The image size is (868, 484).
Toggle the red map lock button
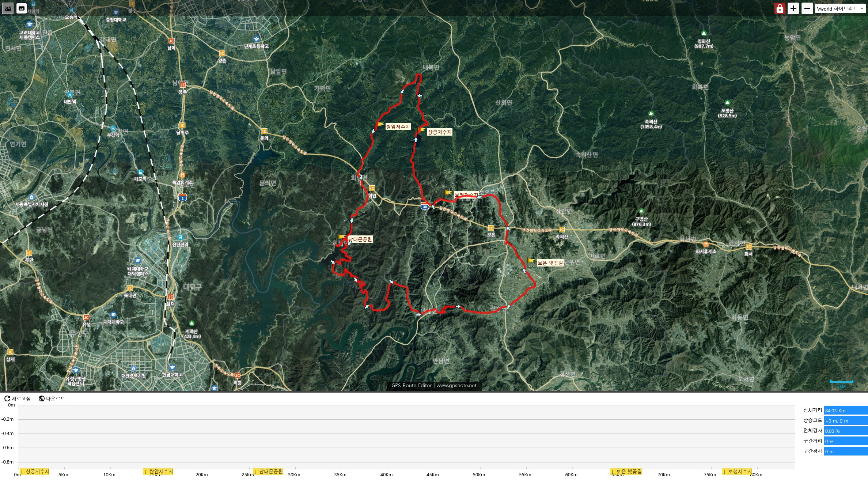pyautogui.click(x=780, y=8)
